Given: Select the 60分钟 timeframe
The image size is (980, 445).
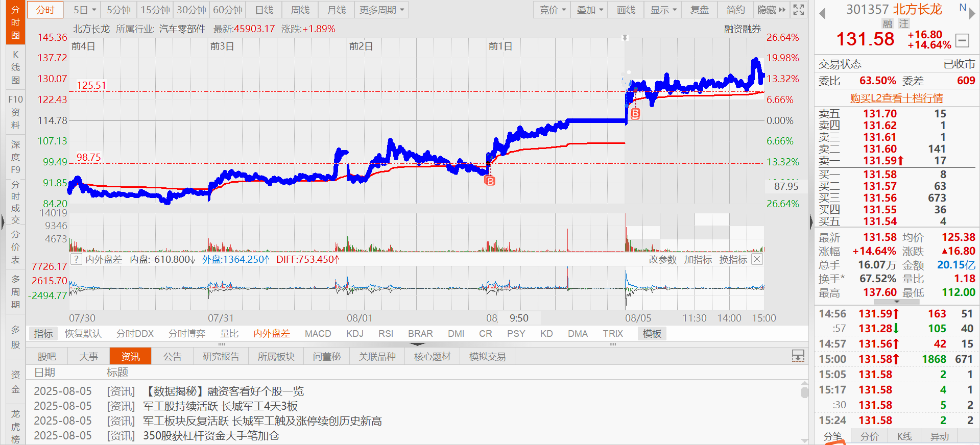Looking at the screenshot, I should pyautogui.click(x=228, y=10).
